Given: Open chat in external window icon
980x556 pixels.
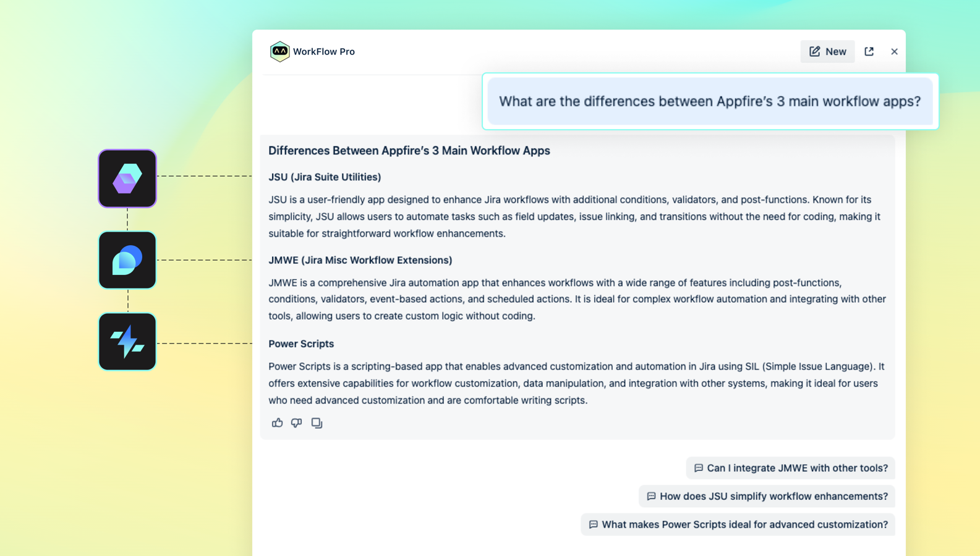Looking at the screenshot, I should pos(869,51).
